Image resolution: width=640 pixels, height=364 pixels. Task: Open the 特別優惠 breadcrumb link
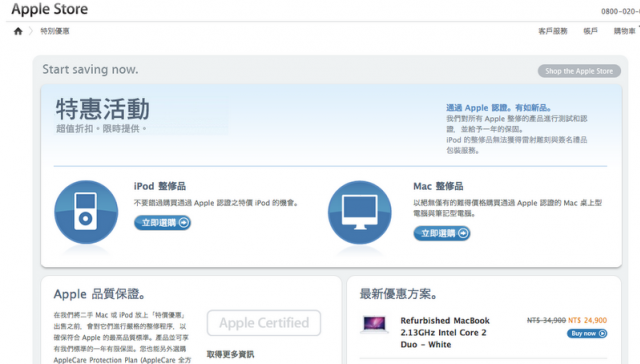pyautogui.click(x=55, y=31)
